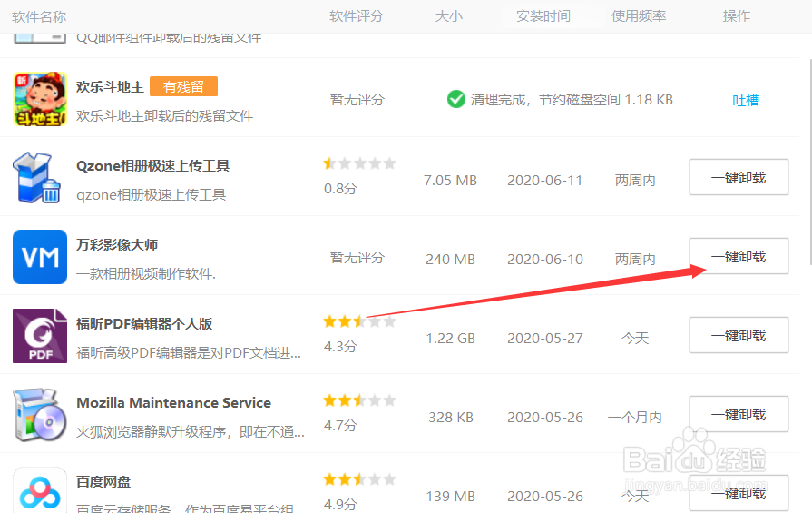Uninstall 万彩影像大师 with 一键卸载

click(x=739, y=256)
